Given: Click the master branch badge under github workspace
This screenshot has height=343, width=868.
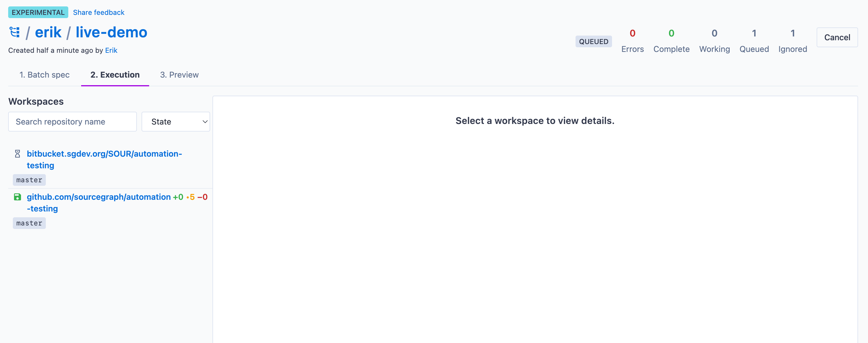Looking at the screenshot, I should point(29,223).
